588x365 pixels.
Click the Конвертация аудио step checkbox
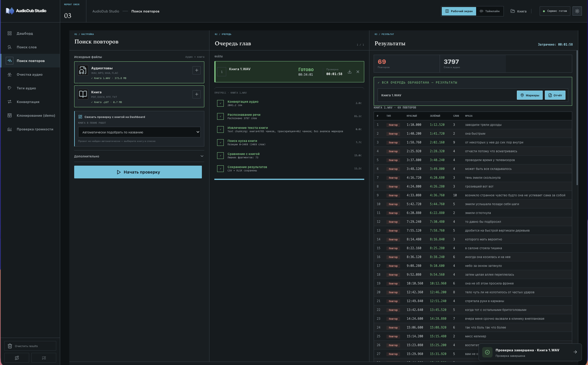click(220, 103)
